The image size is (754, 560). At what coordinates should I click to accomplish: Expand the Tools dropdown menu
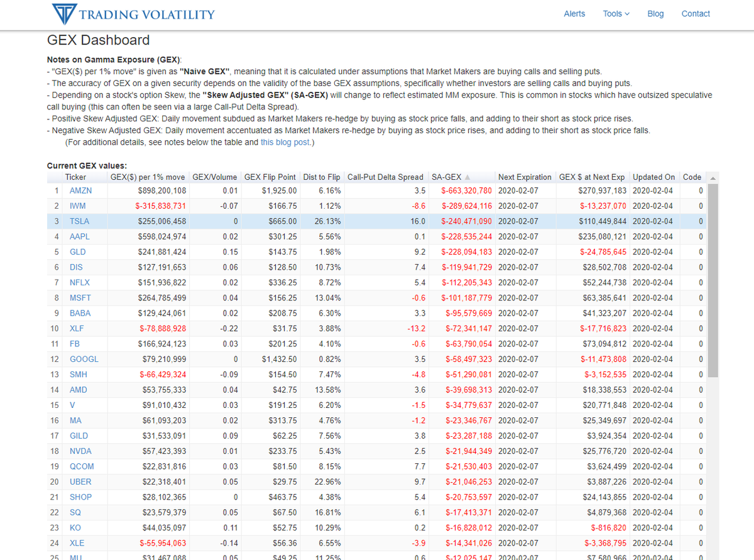(616, 14)
